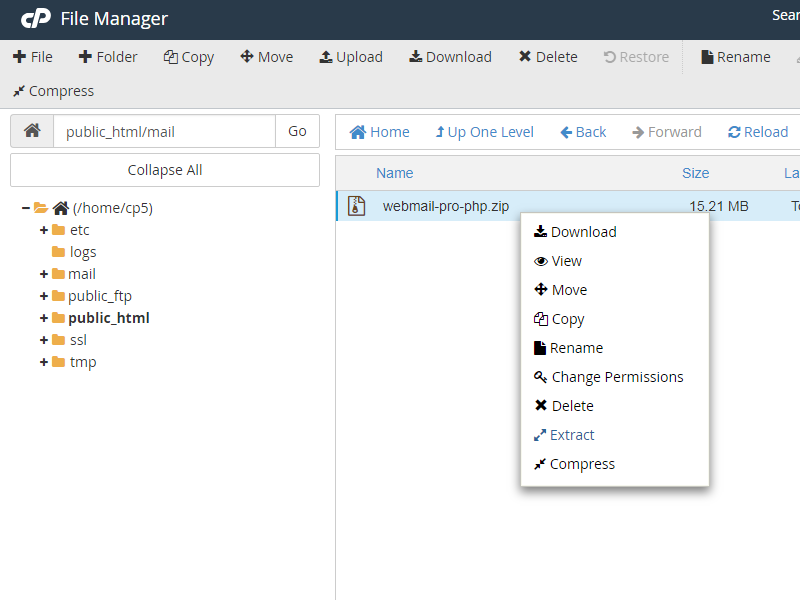Click the path input showing public_html/mail
Image resolution: width=800 pixels, height=600 pixels.
coord(160,131)
